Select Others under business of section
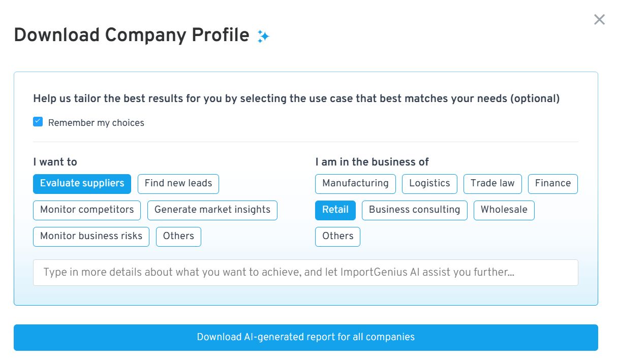The image size is (618, 364). (337, 237)
